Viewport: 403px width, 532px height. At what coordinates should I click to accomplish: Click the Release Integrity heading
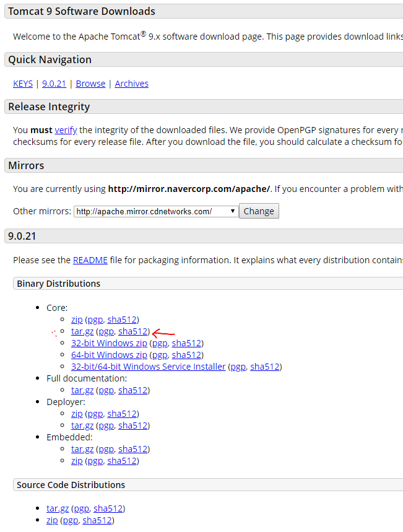coord(49,107)
